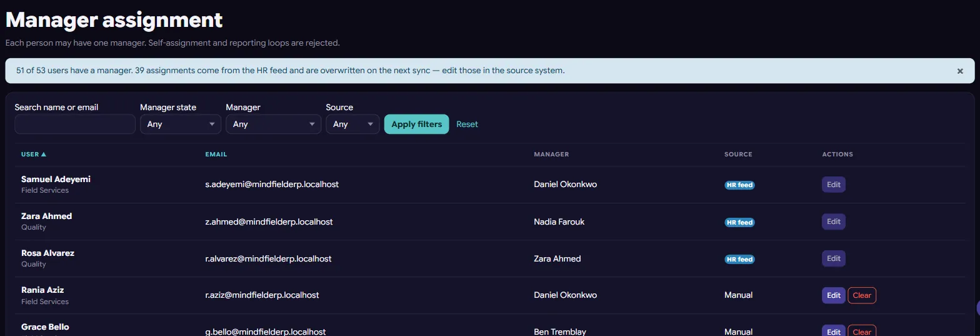The width and height of the screenshot is (980, 336).
Task: Click Field Services under Rania Aziz
Action: (45, 302)
